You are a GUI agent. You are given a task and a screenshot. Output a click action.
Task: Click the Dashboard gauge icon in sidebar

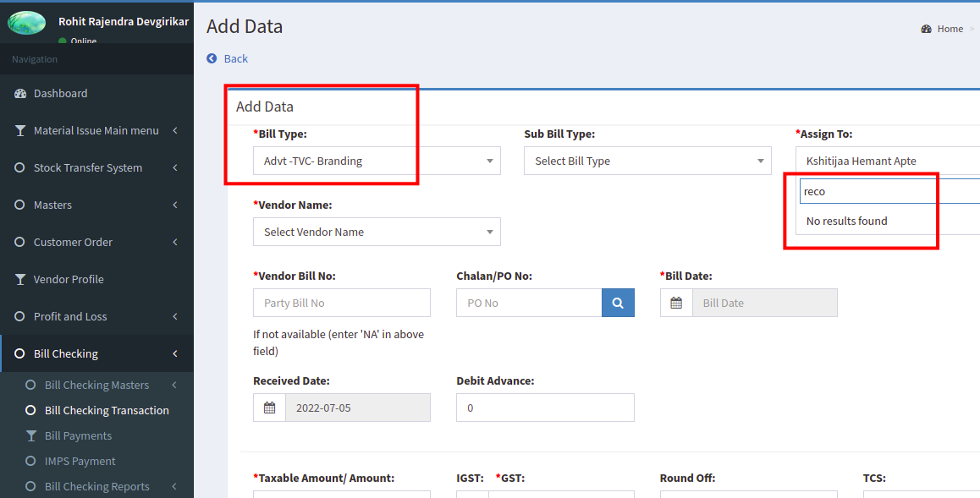(20, 94)
